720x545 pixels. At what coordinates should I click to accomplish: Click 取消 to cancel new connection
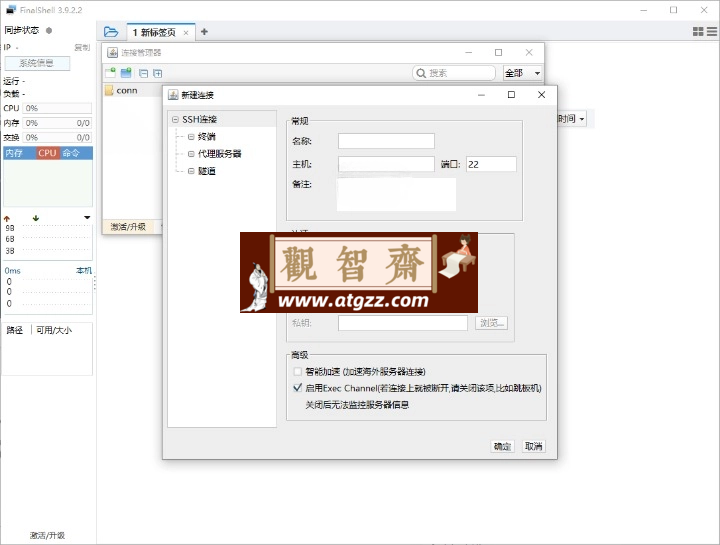[x=534, y=446]
